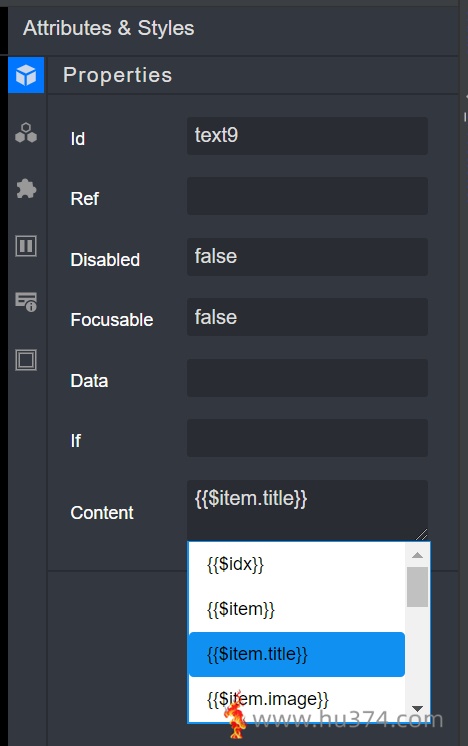Click the Content textarea with {{$item.title}}
The height and width of the screenshot is (746, 468).
(x=307, y=510)
